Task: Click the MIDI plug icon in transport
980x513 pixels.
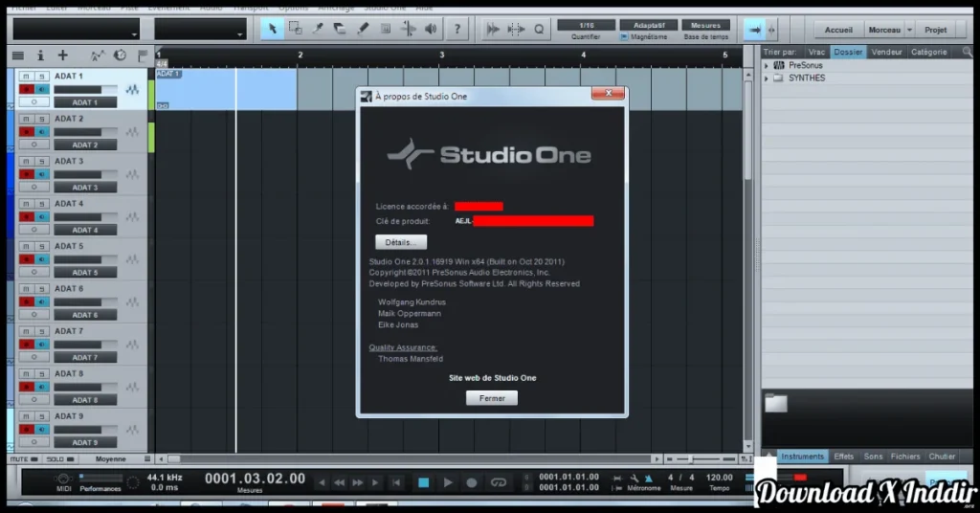Action: 64,479
